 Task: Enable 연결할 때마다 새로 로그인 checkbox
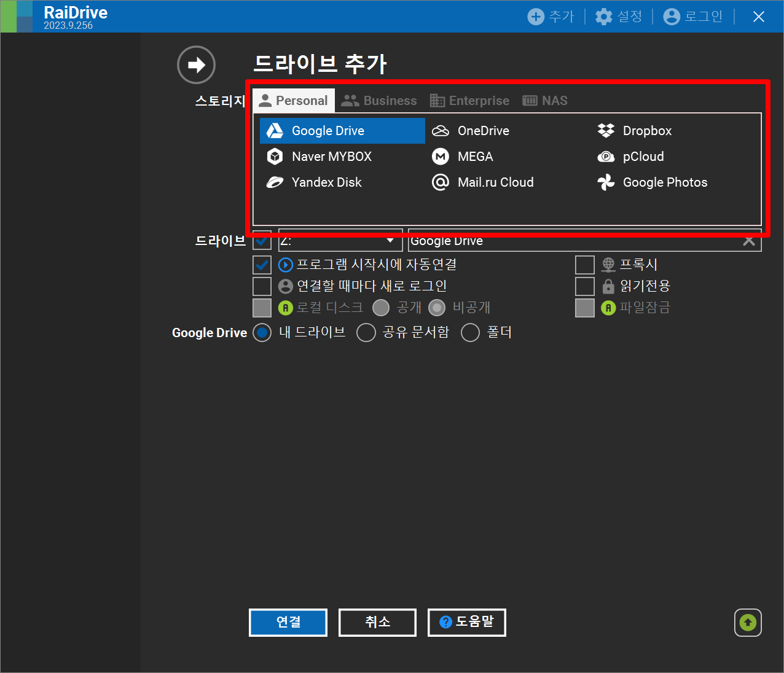pos(262,286)
